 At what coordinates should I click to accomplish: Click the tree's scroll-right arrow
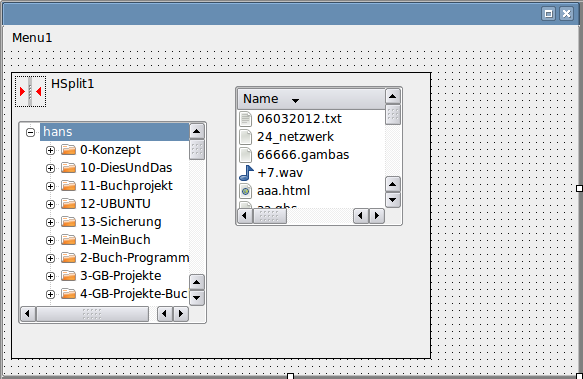click(x=181, y=314)
